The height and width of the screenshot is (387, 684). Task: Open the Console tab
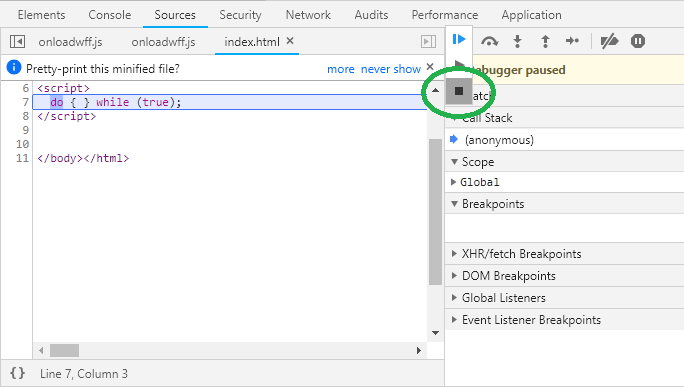(109, 15)
